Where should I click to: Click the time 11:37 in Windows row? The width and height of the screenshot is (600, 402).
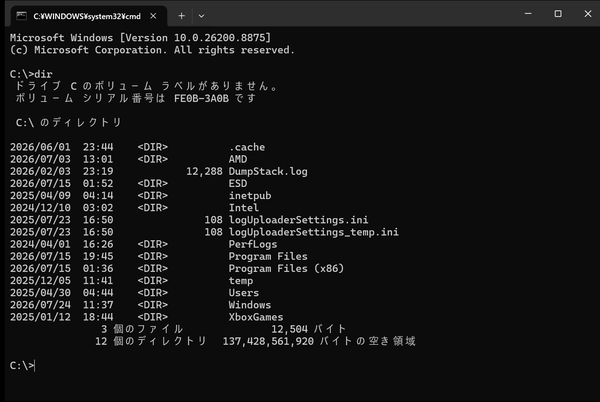coord(98,305)
